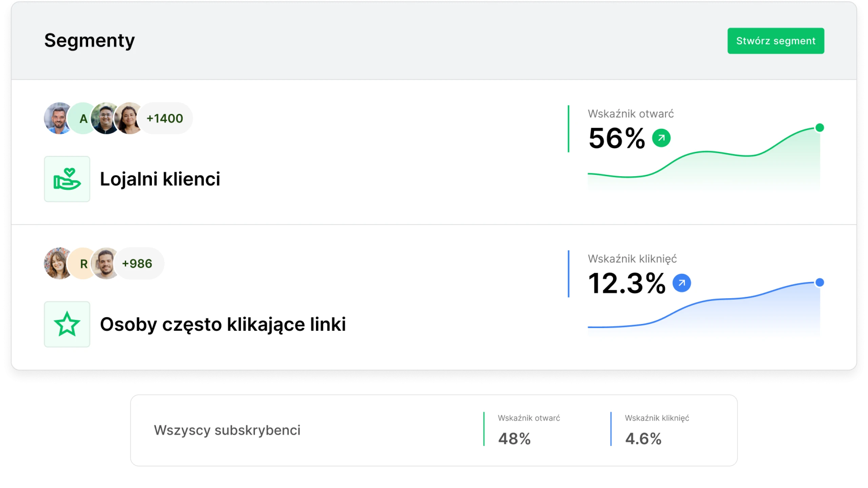Click the first avatar in Lojalni klienci
The image size is (868, 488).
pyautogui.click(x=57, y=119)
